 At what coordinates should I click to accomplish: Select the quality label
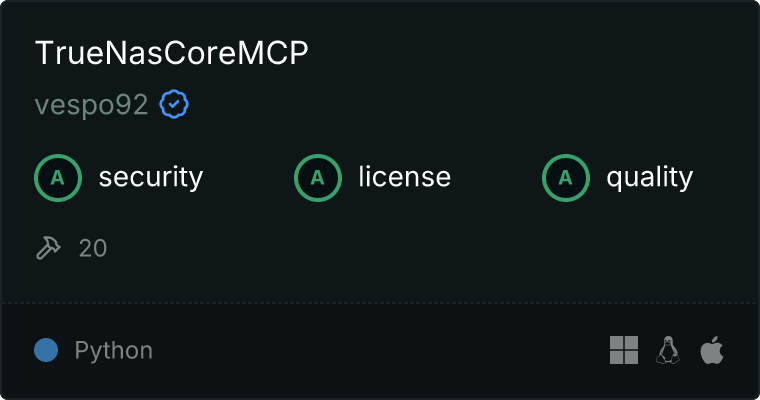[649, 177]
